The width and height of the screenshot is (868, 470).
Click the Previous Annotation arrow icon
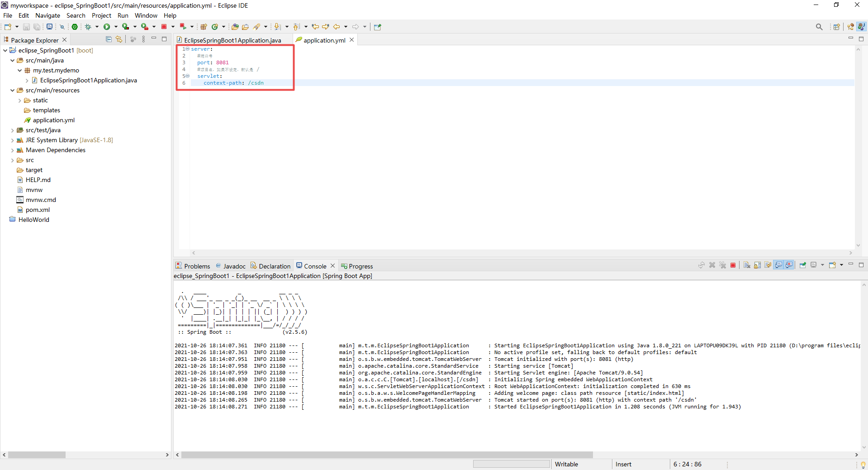(296, 27)
